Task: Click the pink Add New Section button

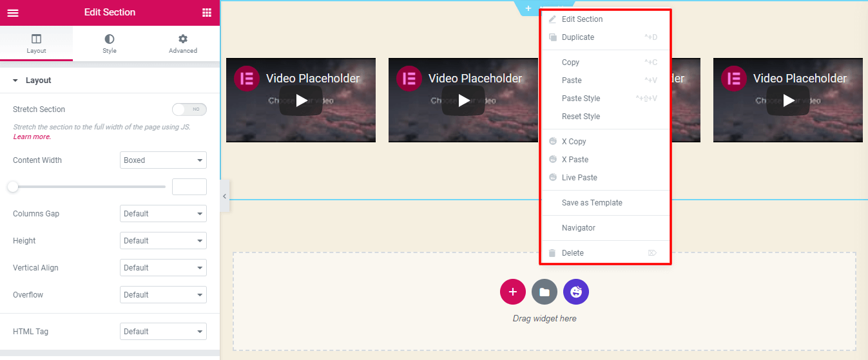Action: [513, 292]
